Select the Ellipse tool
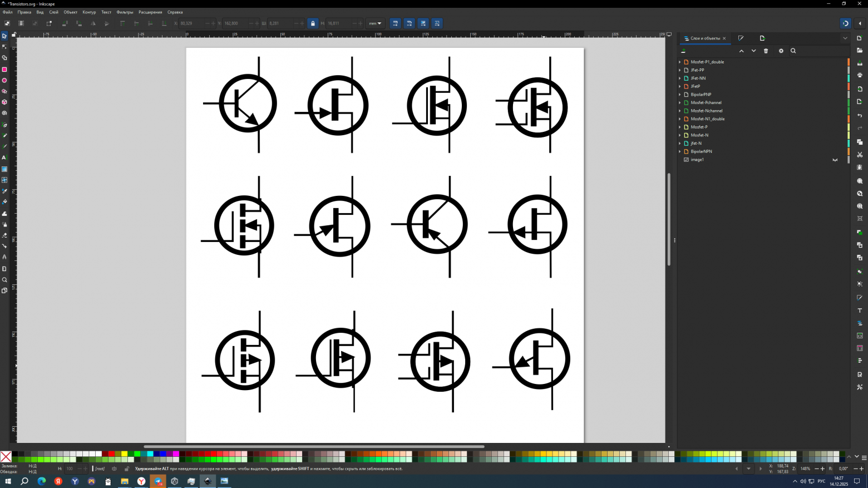 tap(4, 81)
